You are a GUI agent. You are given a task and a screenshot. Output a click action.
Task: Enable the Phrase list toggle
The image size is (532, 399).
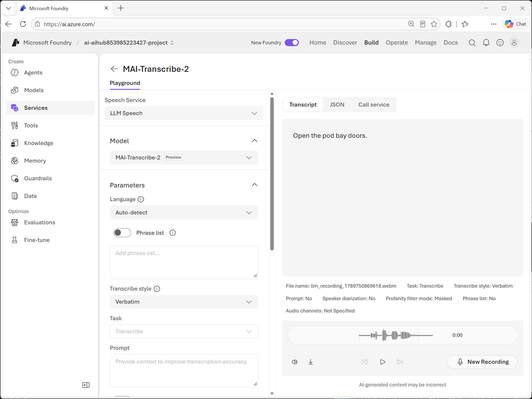122,233
